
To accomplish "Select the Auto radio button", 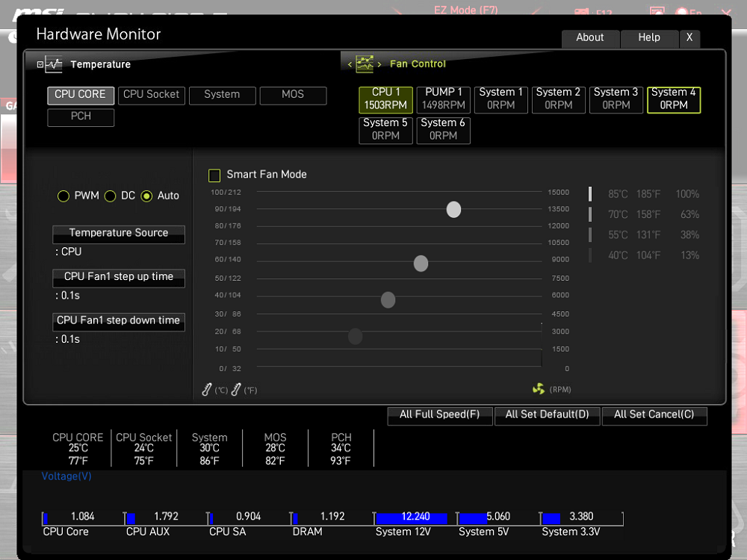I will tap(146, 196).
